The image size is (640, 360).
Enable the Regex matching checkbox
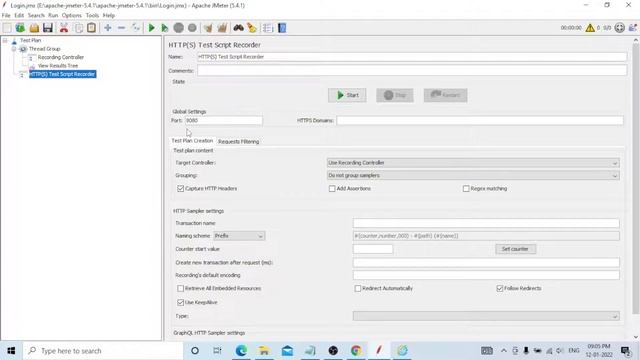tap(466, 189)
